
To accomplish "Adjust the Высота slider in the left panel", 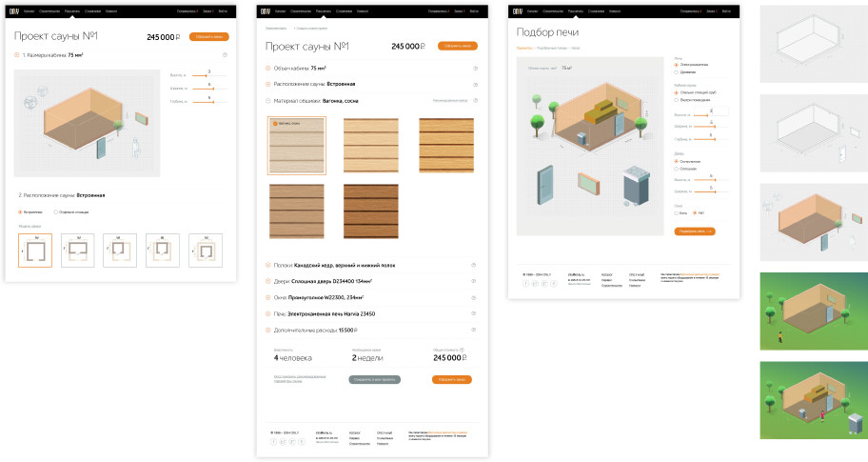I will coord(208,74).
